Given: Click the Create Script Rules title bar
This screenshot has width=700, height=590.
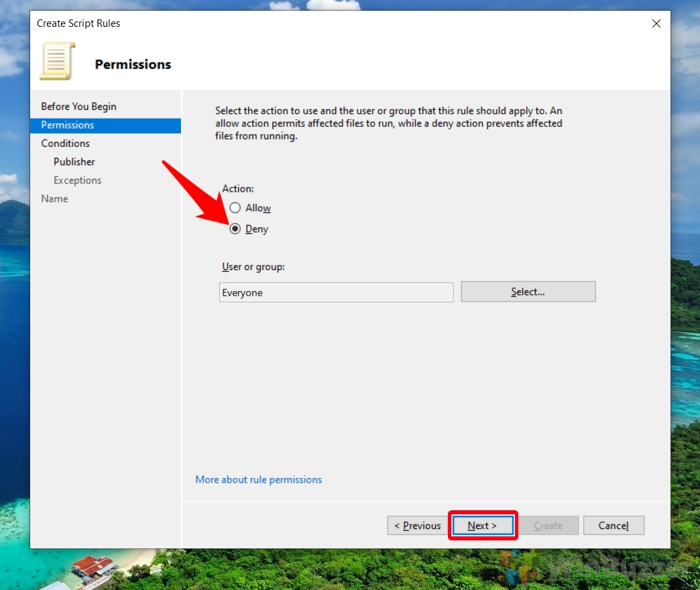Looking at the screenshot, I should coord(78,23).
